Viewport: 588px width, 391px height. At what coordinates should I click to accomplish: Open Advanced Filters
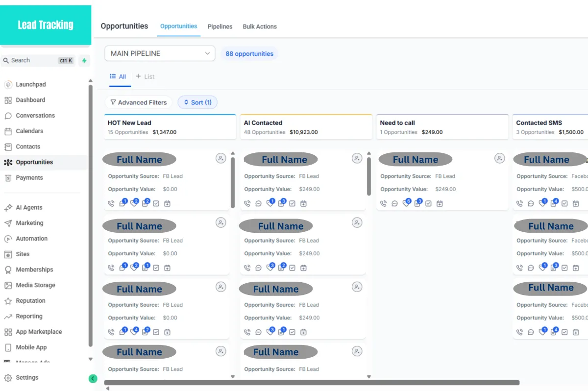tap(139, 102)
